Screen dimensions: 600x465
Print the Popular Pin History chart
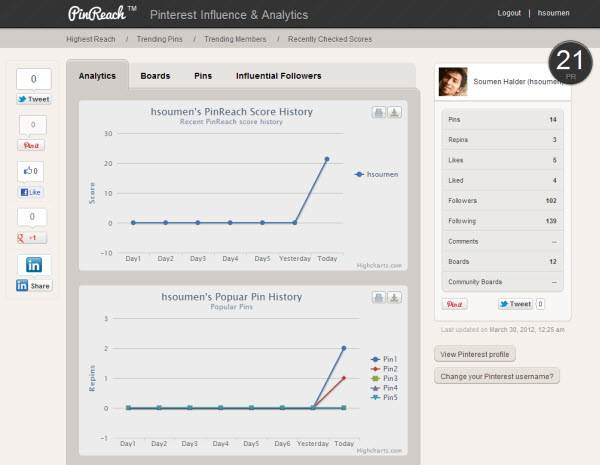point(379,297)
